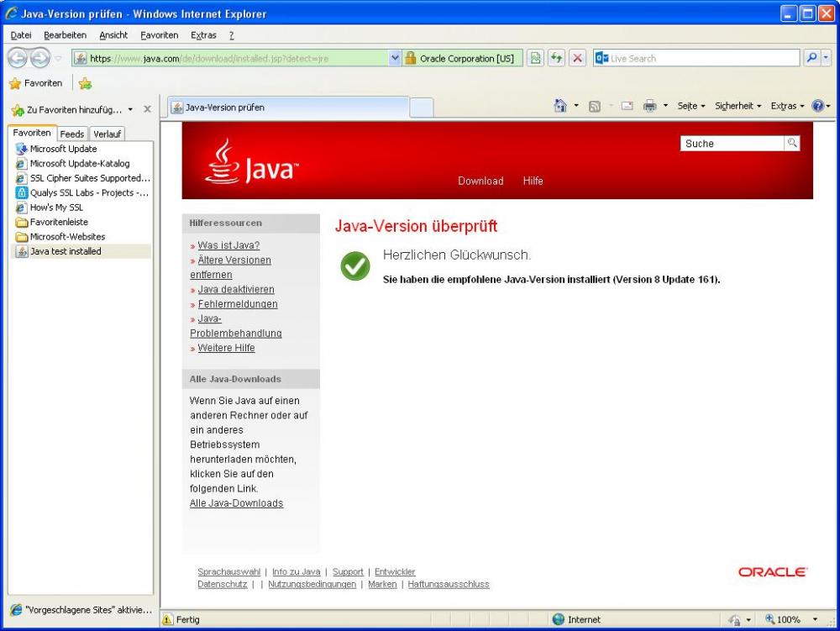Viewport: 840px width, 631px height.
Task: Expand the address bar history dropdown
Action: click(x=395, y=58)
